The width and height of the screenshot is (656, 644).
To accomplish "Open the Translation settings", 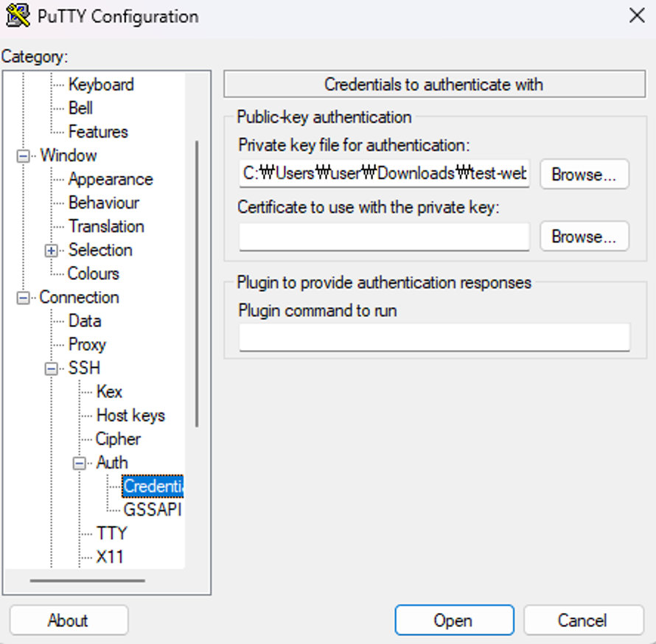I will click(106, 226).
